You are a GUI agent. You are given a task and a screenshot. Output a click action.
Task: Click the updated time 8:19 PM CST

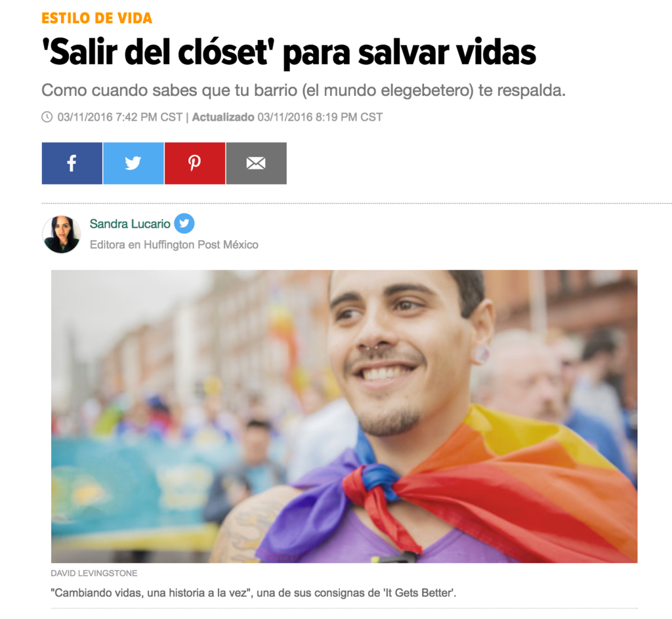tap(349, 117)
